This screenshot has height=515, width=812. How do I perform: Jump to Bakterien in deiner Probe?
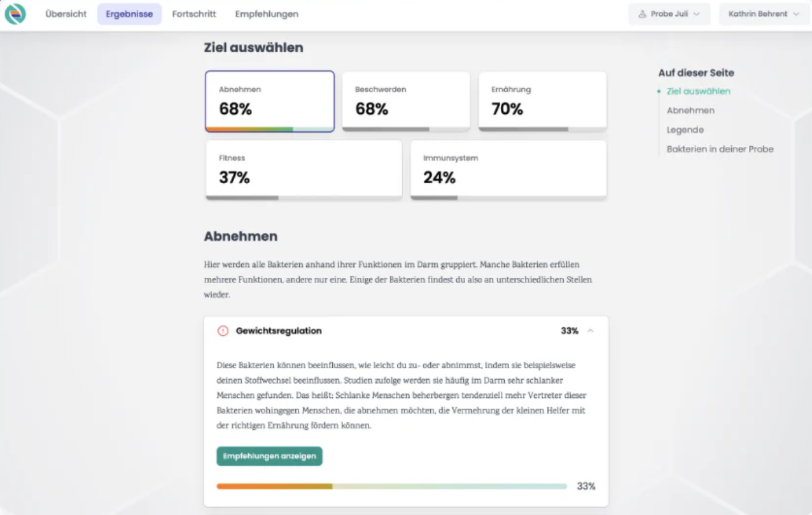[x=720, y=149]
